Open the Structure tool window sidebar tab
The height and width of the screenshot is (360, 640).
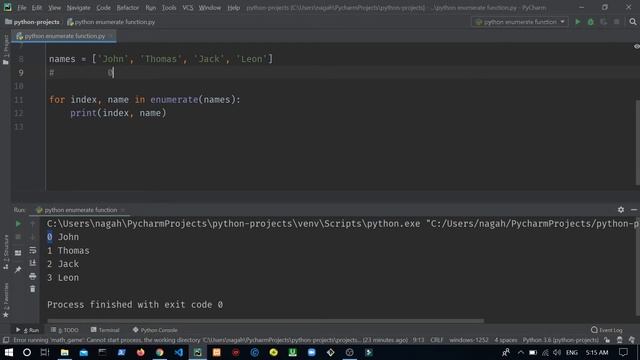pyautogui.click(x=6, y=252)
